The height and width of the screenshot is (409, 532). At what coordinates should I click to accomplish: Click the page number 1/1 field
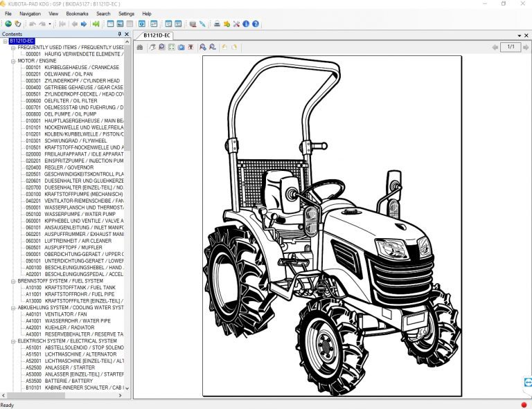point(511,47)
